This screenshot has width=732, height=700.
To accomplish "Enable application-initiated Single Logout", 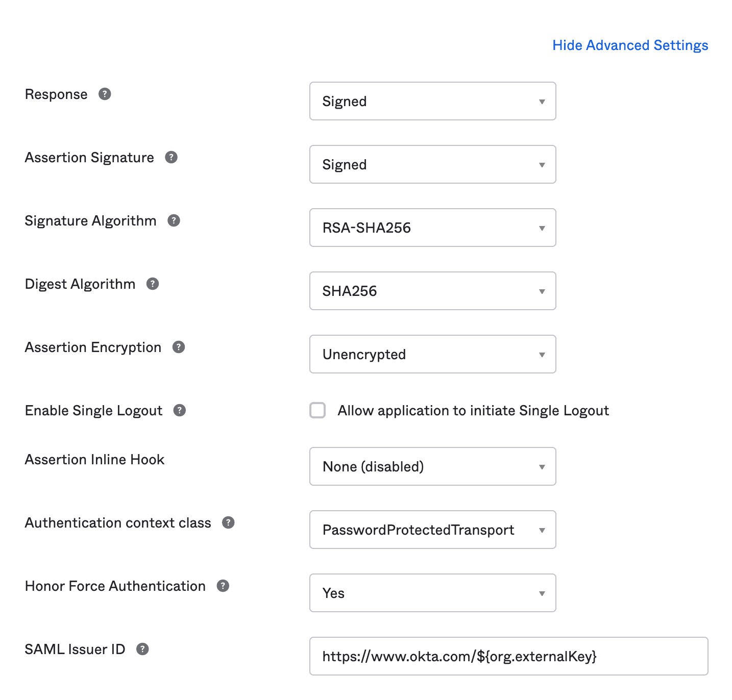I will 318,410.
